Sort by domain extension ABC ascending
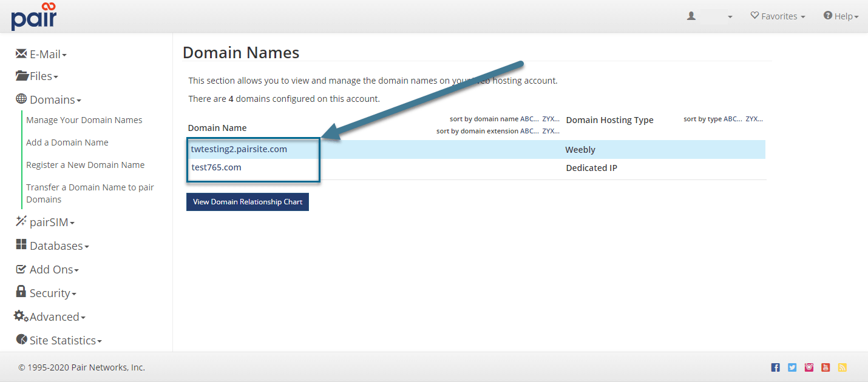The image size is (868, 382). coord(529,131)
